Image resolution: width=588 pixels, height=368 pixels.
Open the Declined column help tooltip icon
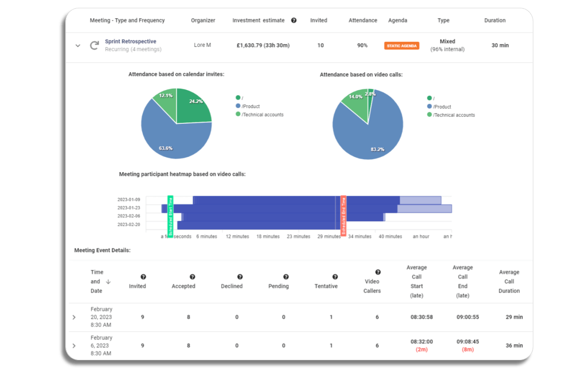[239, 277]
